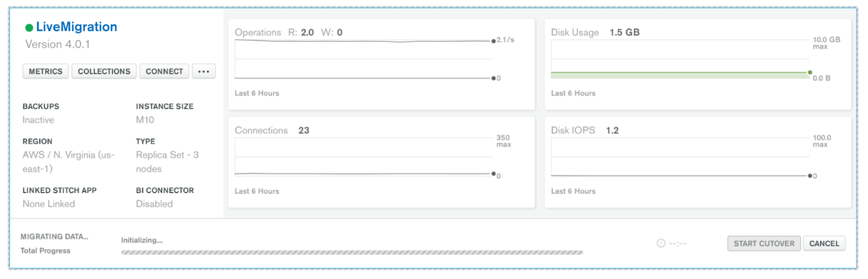Click the Disk IOPS chart endpoint dot
Image resolution: width=868 pixels, height=279 pixels.
(x=810, y=176)
